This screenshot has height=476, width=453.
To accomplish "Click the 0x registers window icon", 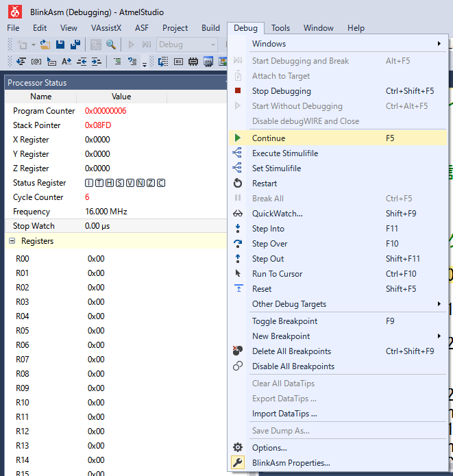I will [x=178, y=62].
